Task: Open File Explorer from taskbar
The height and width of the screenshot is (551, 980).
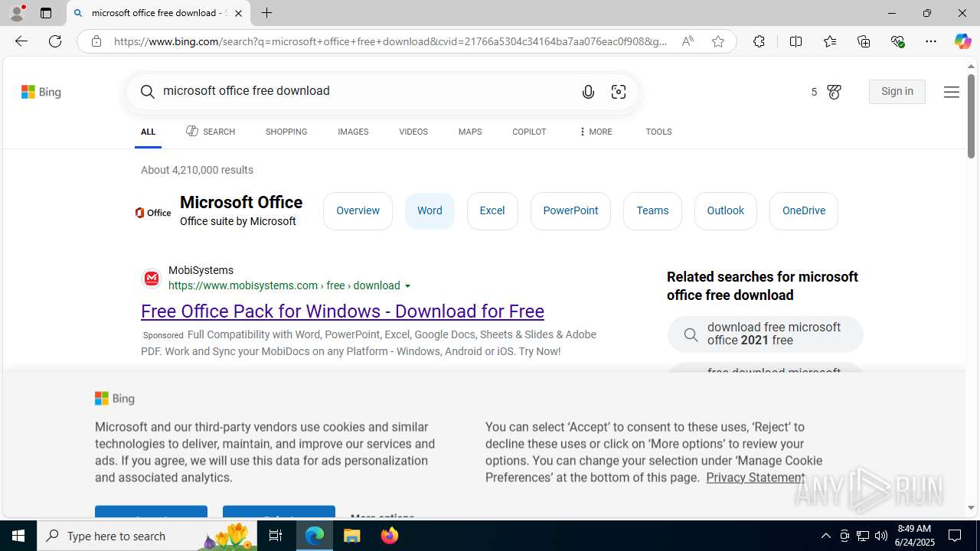Action: [352, 536]
